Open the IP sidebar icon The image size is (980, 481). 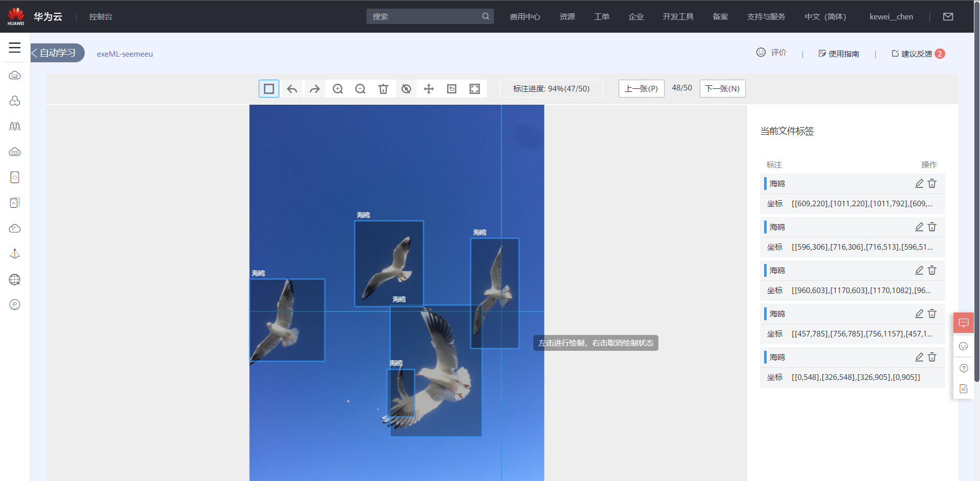click(x=15, y=305)
